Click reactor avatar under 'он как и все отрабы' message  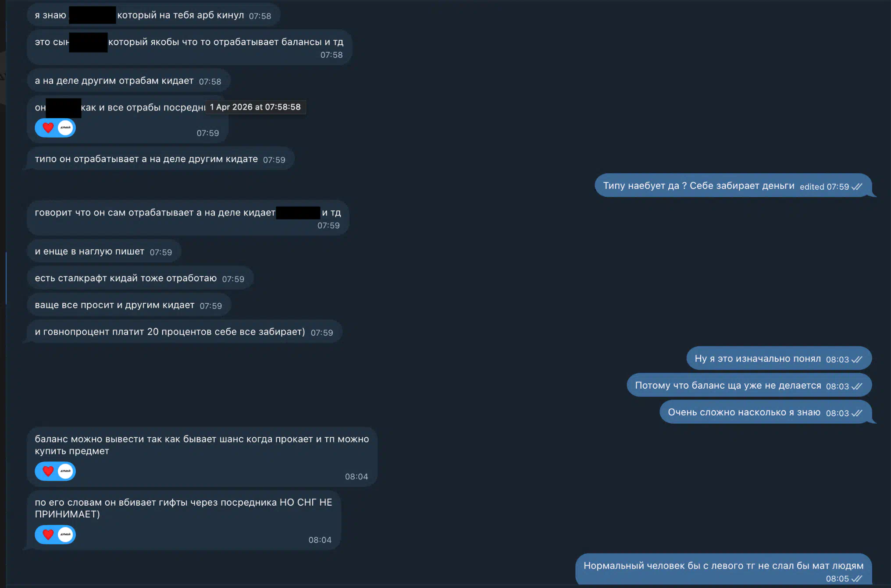click(x=65, y=128)
